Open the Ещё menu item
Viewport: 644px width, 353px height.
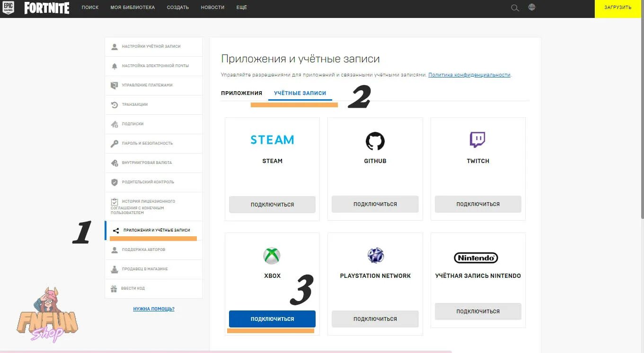tap(241, 8)
